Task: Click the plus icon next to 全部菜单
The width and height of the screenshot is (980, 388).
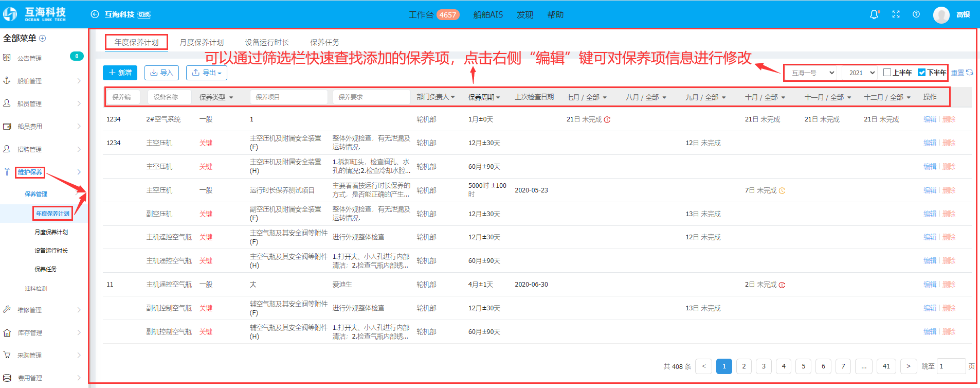Action: tap(43, 38)
